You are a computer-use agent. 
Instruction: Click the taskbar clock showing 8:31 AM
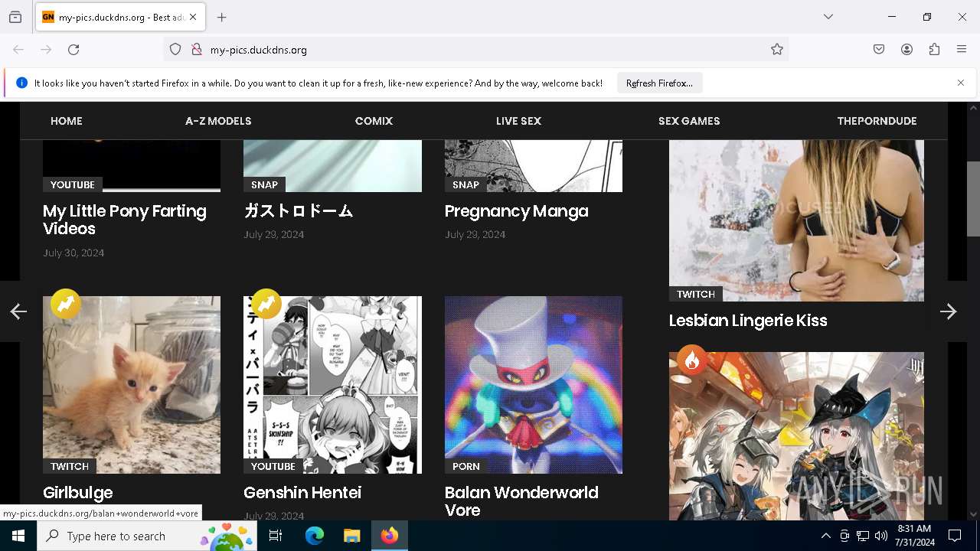(x=914, y=536)
